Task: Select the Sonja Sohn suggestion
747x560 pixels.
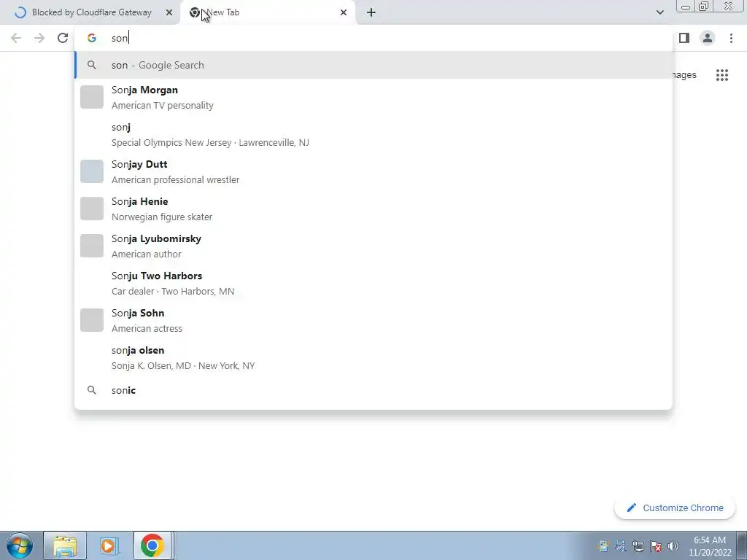Action: tap(373, 320)
